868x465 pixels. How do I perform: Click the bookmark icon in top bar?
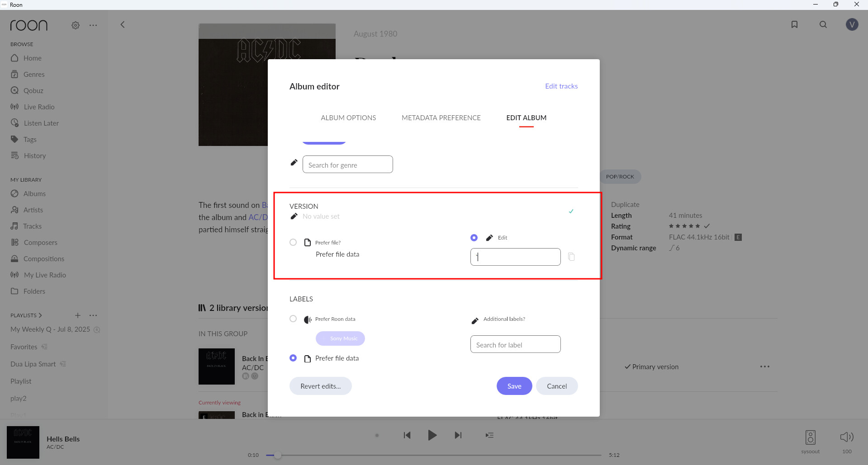[x=794, y=24]
